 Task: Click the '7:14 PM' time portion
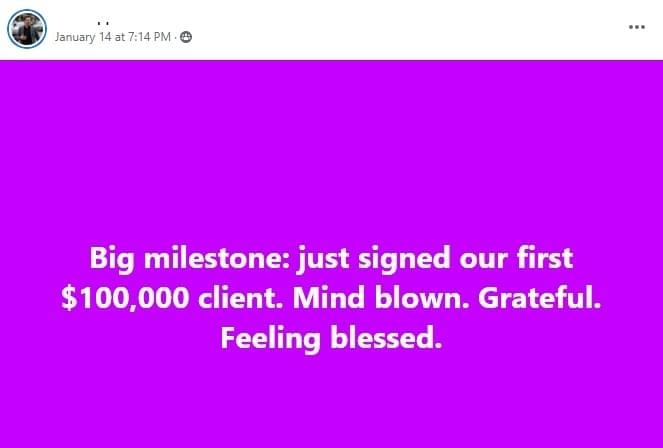pyautogui.click(x=150, y=37)
